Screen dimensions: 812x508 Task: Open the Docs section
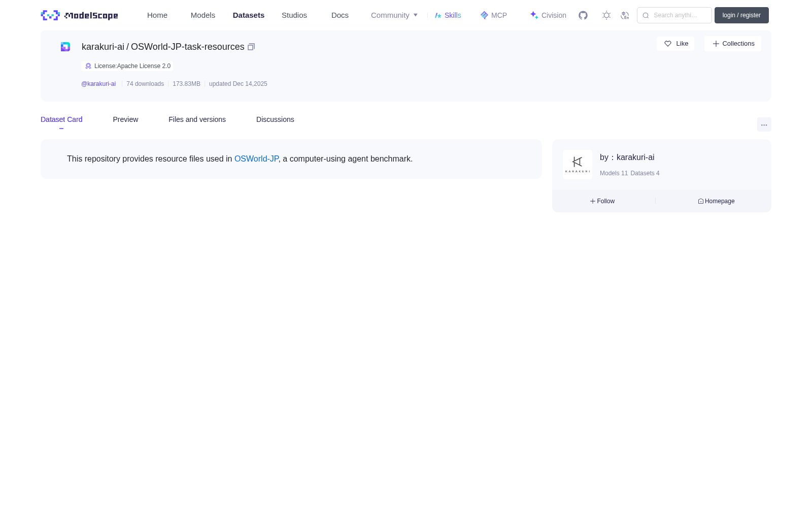coord(340,15)
